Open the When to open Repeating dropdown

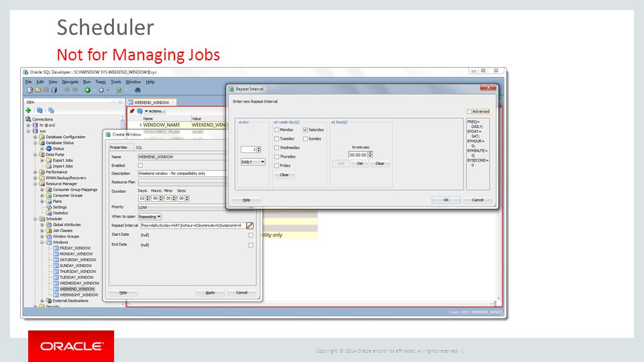point(150,217)
